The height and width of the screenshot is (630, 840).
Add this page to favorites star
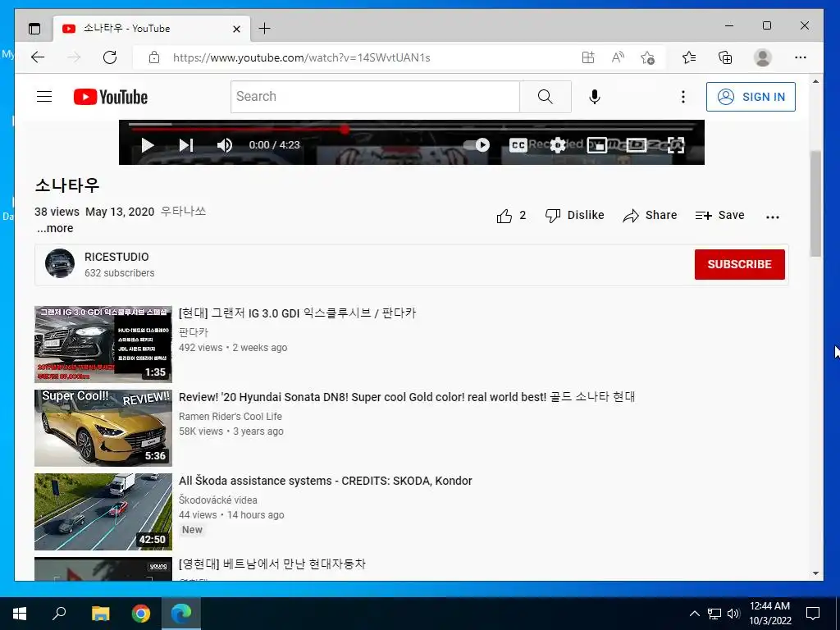[x=648, y=57]
